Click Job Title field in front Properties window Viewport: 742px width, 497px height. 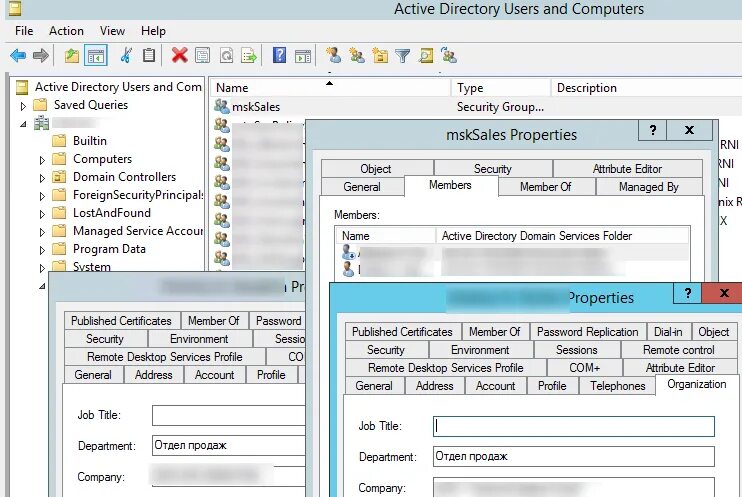(x=574, y=426)
